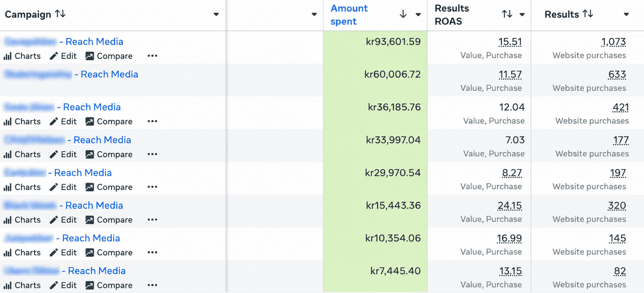Select the kr60,006.72 amount spent cell
Image resolution: width=644 pixels, height=293 pixels.
tap(375, 80)
